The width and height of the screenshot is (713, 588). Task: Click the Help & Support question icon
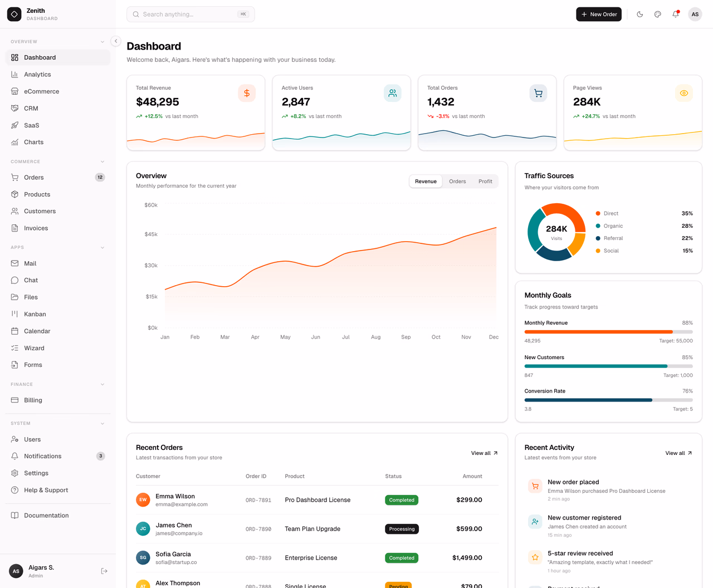click(15, 490)
